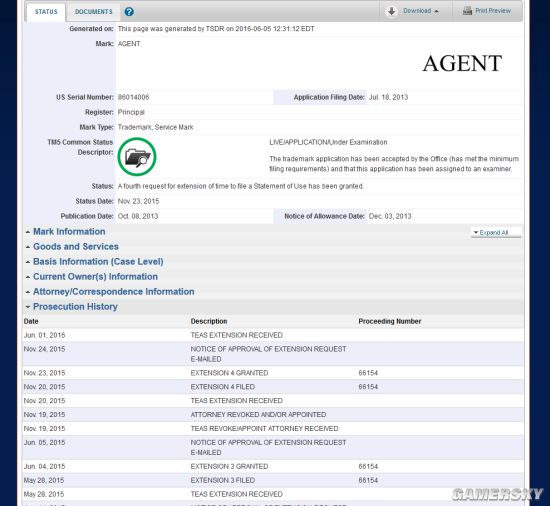Click the Date column header
This screenshot has width=550, height=506.
(31, 321)
